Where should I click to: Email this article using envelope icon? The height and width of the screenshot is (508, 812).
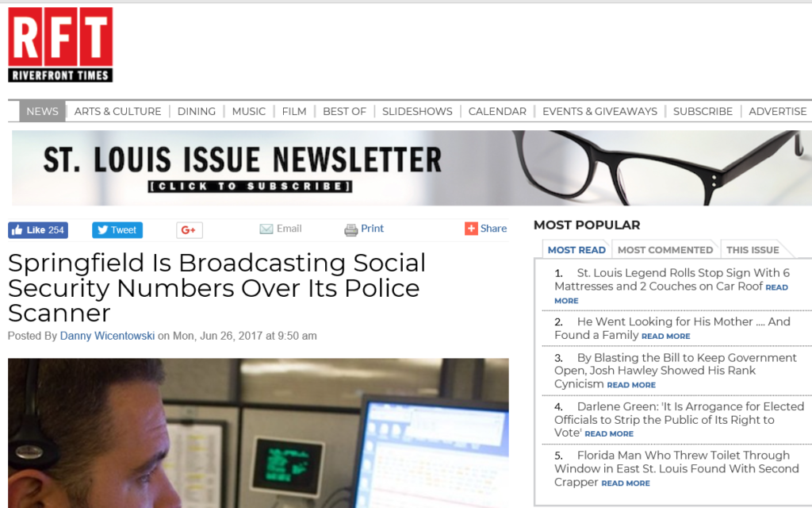coord(266,229)
